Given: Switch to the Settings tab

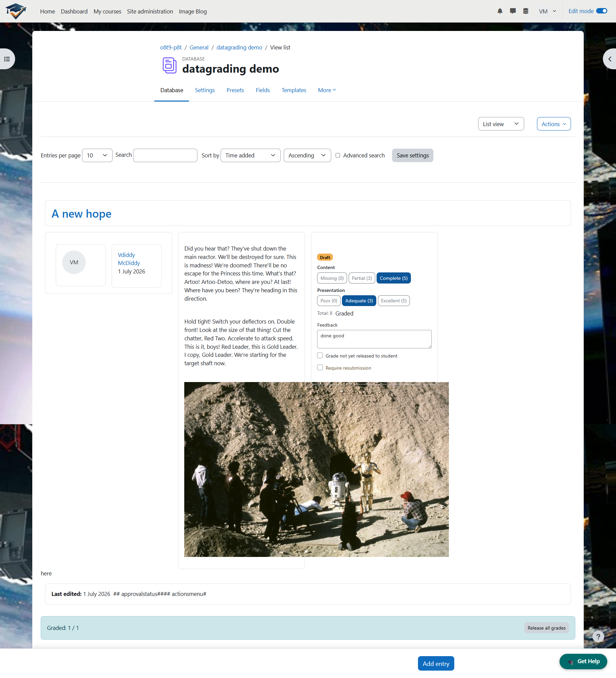Looking at the screenshot, I should [205, 90].
